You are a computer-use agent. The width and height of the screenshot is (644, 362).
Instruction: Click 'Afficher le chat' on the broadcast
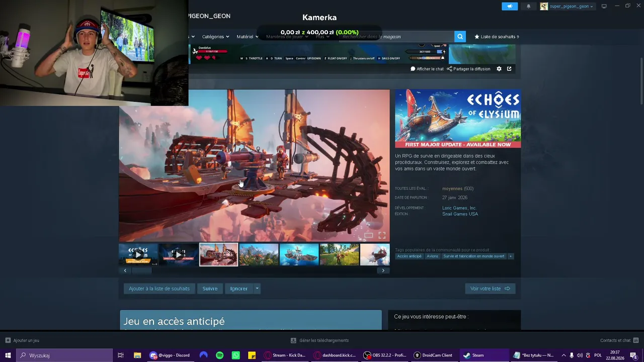pyautogui.click(x=427, y=69)
